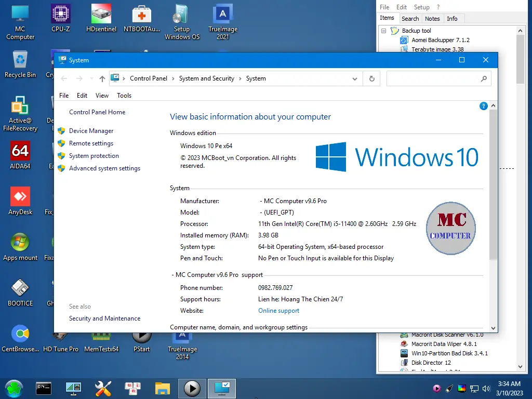Open NTBOOTAutofix desktop icon
Image resolution: width=532 pixels, height=399 pixels.
point(141,18)
